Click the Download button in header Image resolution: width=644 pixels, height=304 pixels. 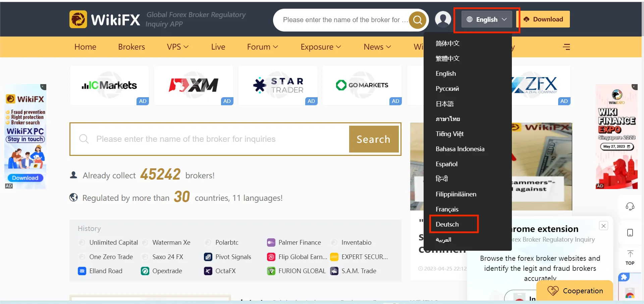(544, 19)
